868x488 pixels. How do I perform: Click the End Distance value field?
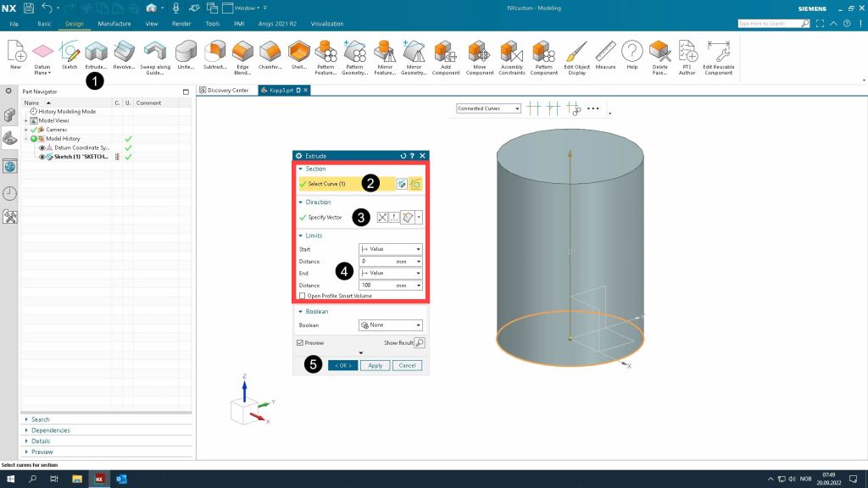click(382, 286)
